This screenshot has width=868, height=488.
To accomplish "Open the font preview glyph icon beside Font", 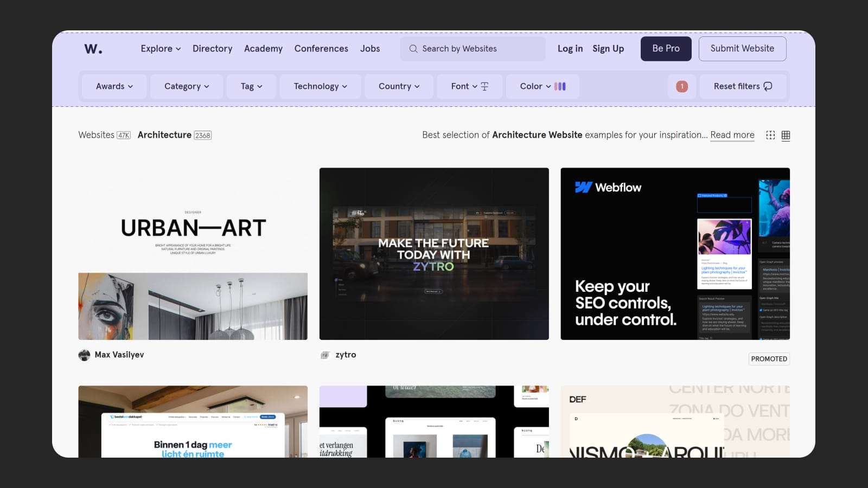I will [484, 86].
